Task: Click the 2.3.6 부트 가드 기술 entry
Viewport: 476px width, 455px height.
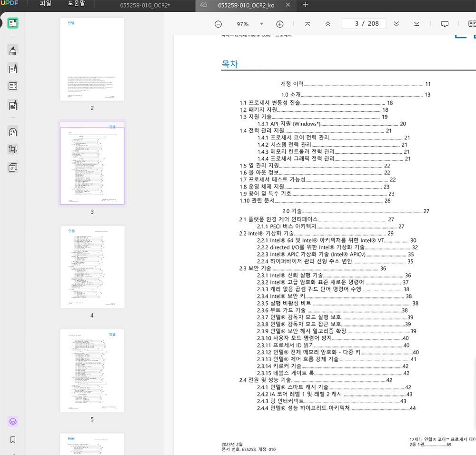Action: point(332,310)
